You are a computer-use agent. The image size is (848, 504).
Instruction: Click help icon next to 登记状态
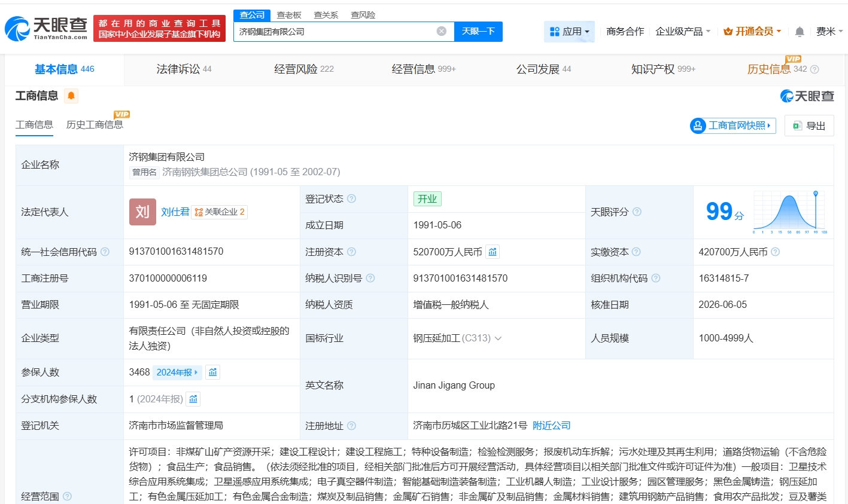pyautogui.click(x=352, y=198)
